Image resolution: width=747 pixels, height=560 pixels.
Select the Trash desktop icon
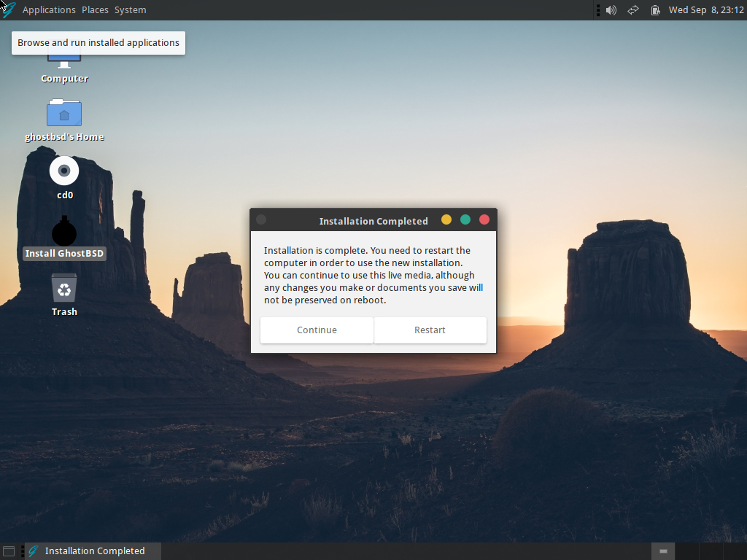coord(64,295)
